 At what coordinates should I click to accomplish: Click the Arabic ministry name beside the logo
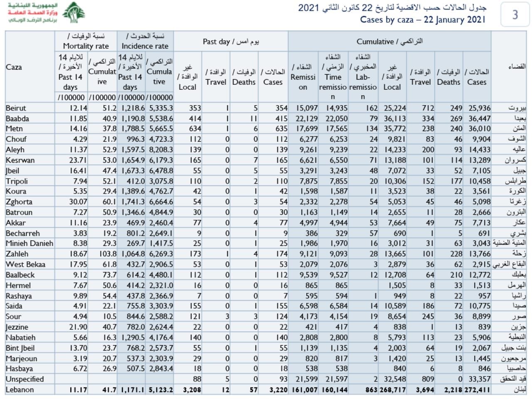point(32,13)
